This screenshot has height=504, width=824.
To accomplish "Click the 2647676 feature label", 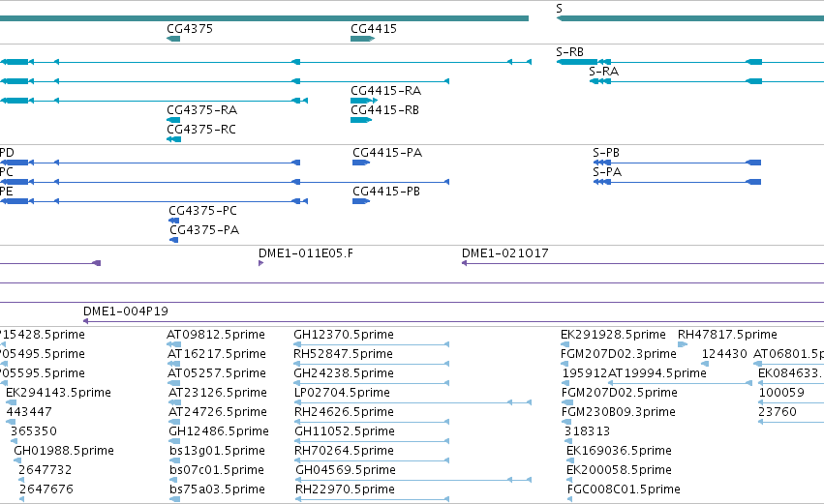I will (x=46, y=489).
